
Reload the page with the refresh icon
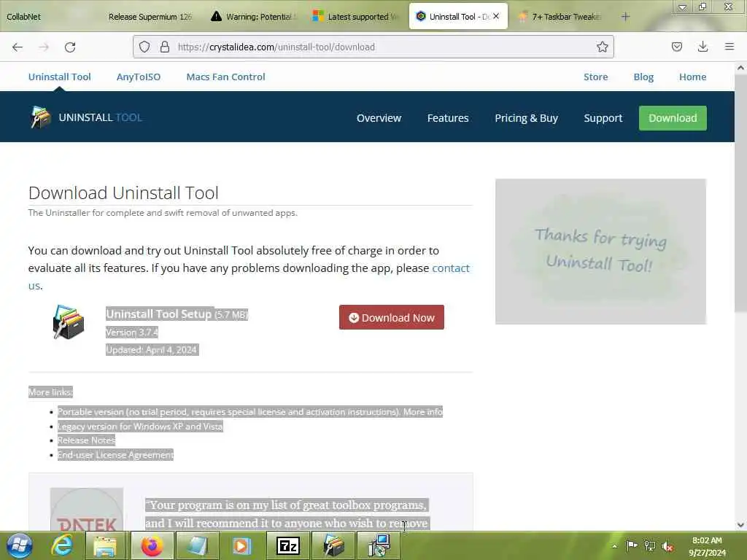pos(70,47)
